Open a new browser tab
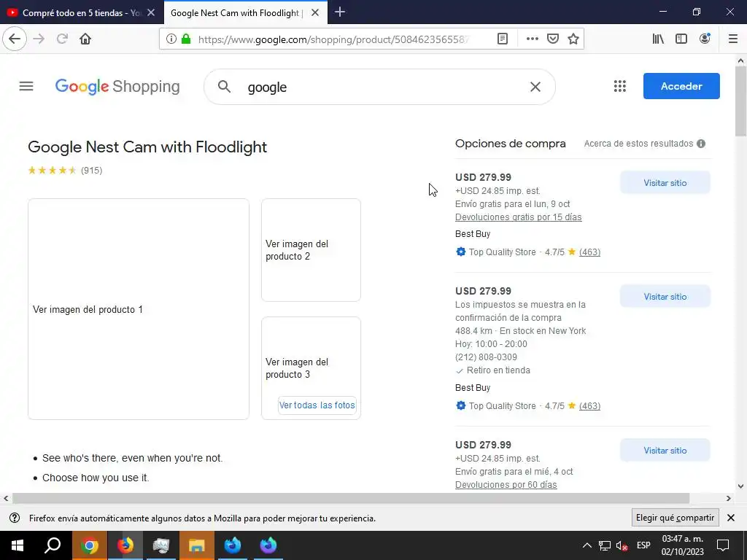 pyautogui.click(x=340, y=12)
